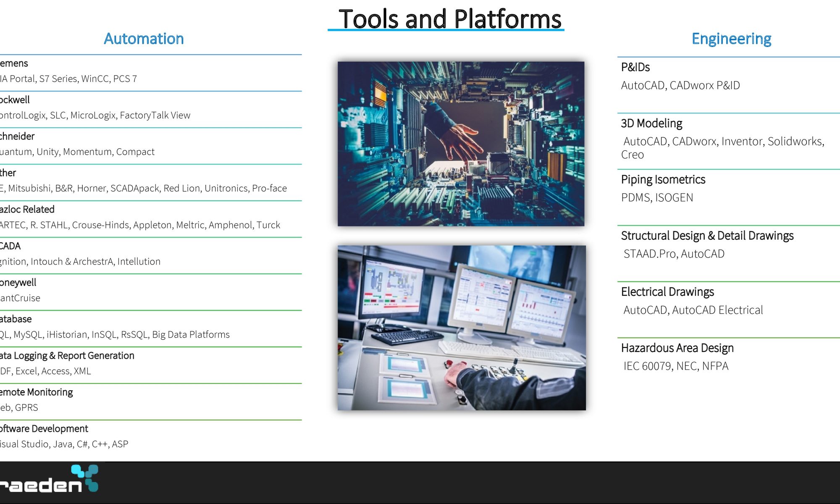Click the Schneider vendor heading
This screenshot has width=840, height=504.
coord(17,136)
